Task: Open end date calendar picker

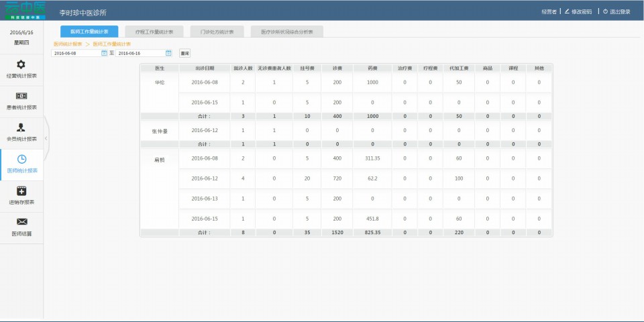Action: (x=168, y=53)
